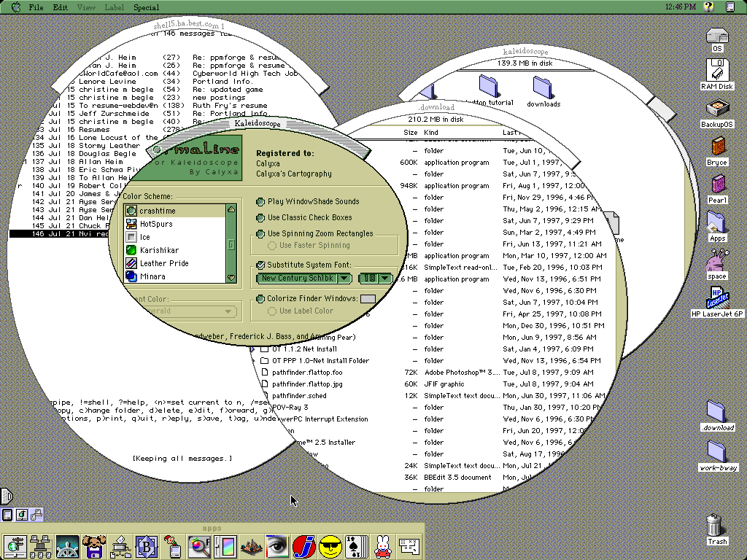Image resolution: width=747 pixels, height=560 pixels.
Task: Launch the BBEdit diamond B icon
Action: (146, 546)
